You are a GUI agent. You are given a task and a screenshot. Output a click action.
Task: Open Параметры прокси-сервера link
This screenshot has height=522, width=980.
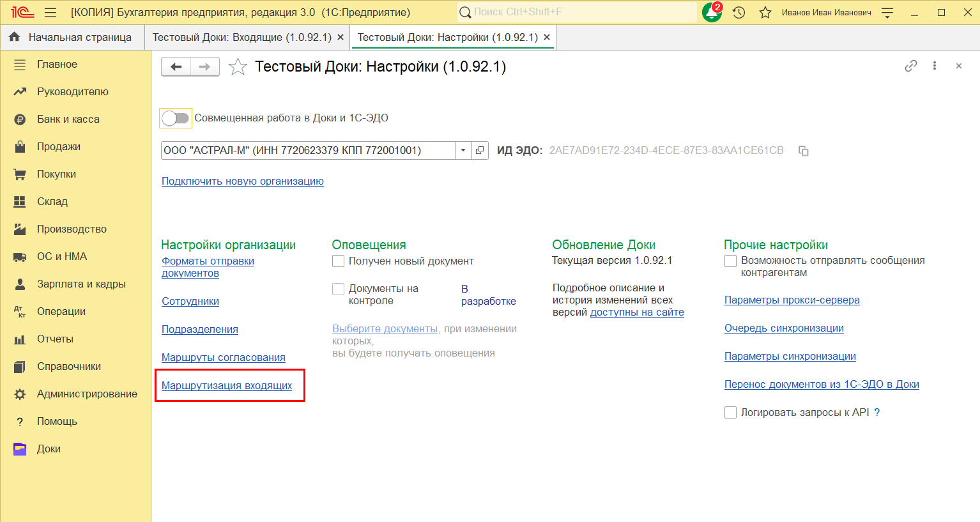[x=792, y=300]
